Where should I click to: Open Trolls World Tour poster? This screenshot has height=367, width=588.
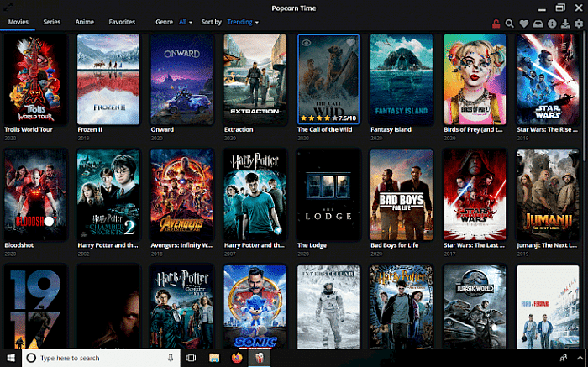coord(35,80)
